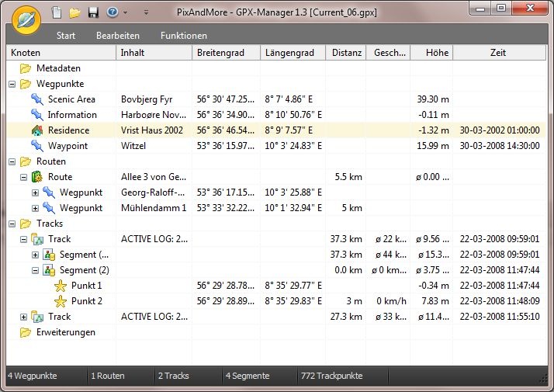Click the Zeit column header
This screenshot has width=554, height=392.
(x=498, y=53)
